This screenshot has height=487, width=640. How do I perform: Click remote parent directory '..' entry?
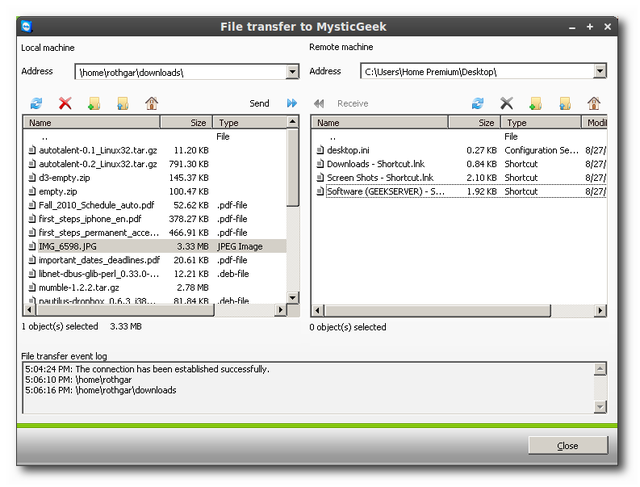(x=333, y=137)
